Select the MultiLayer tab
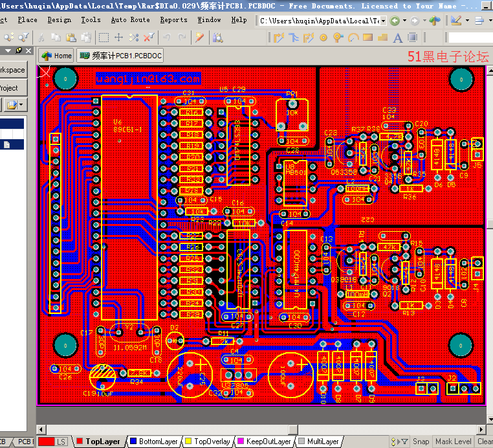Viewport: 493px width, 448px height. 319,442
